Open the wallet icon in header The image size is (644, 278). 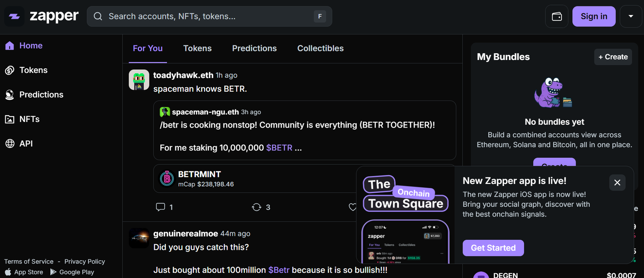click(x=557, y=16)
